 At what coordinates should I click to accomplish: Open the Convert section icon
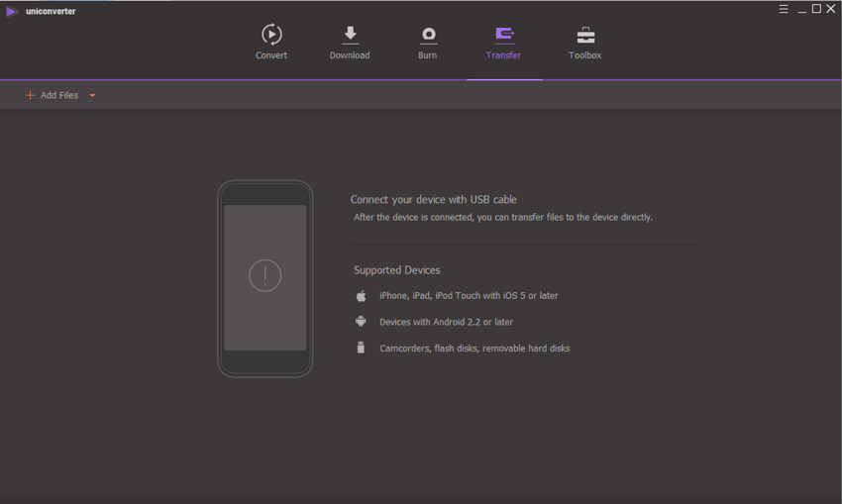click(x=270, y=35)
